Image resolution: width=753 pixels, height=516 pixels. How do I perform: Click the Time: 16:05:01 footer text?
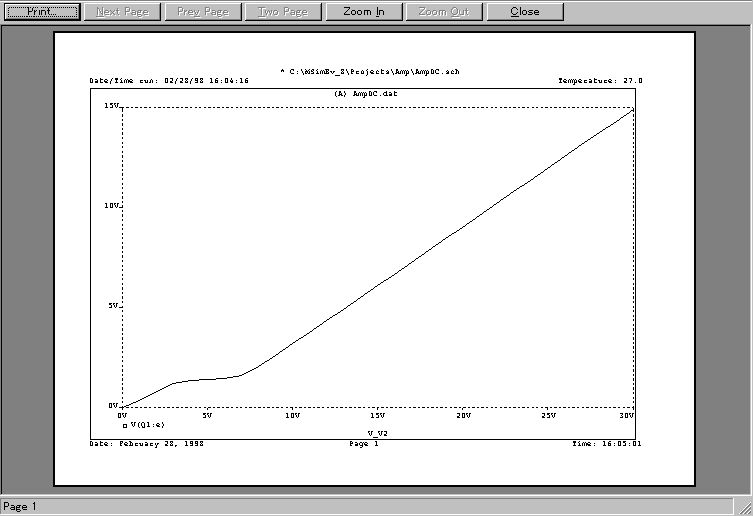607,442
